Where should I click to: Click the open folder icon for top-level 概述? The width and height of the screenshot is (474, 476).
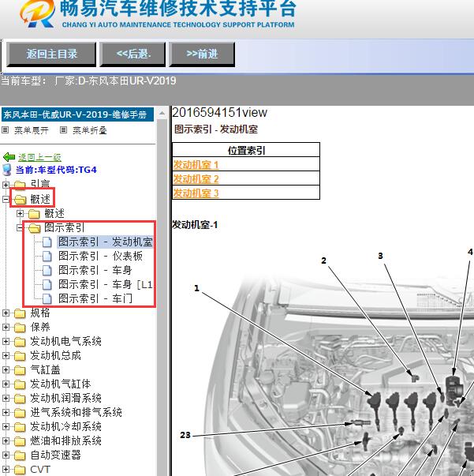coord(20,200)
